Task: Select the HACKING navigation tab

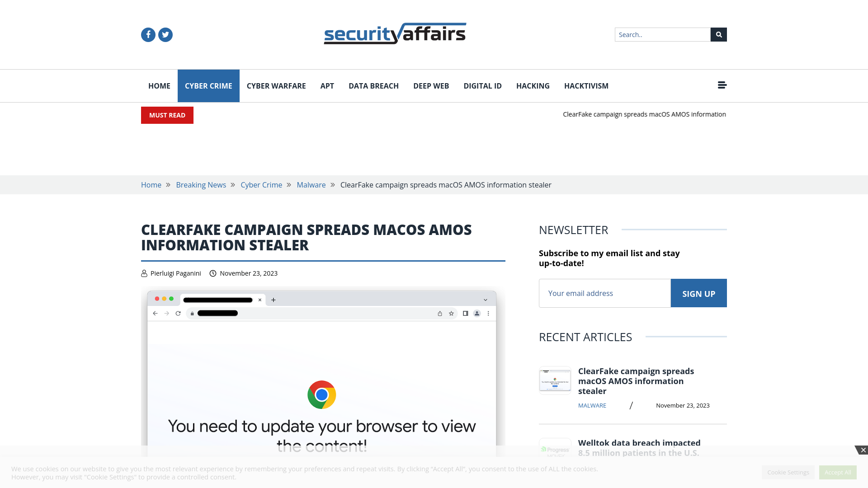Action: click(x=533, y=86)
